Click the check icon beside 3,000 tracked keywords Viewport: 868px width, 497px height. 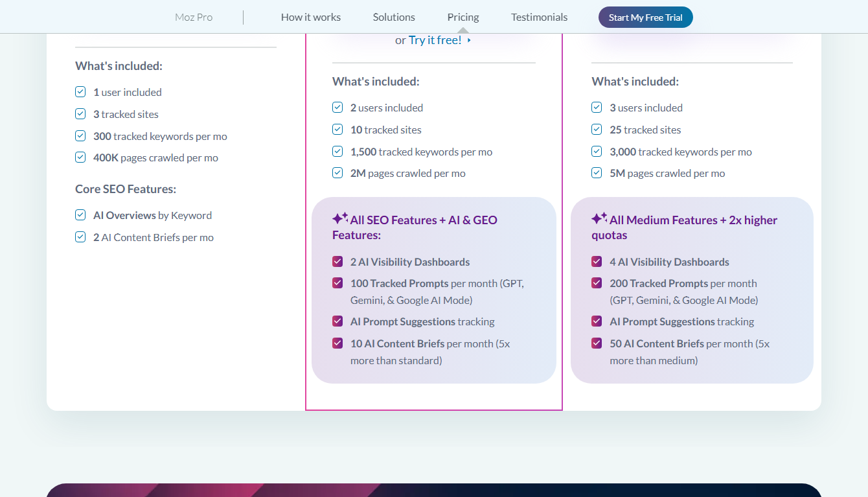597,152
